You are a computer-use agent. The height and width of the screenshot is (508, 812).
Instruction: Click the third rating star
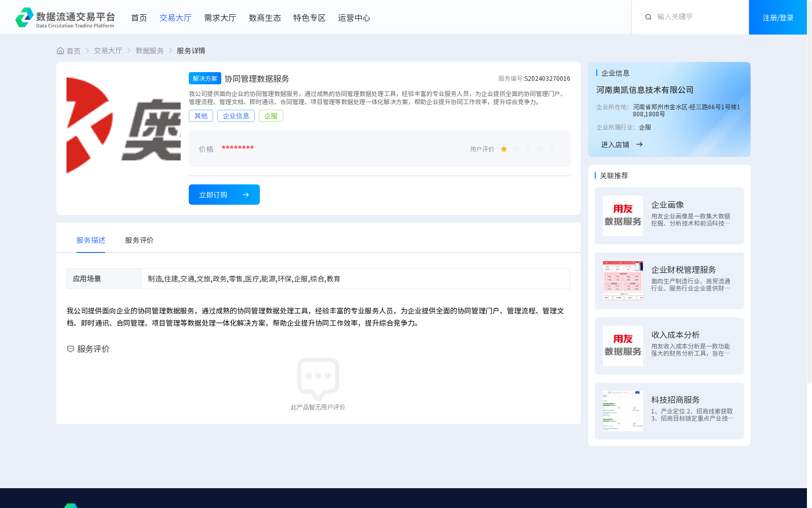528,149
